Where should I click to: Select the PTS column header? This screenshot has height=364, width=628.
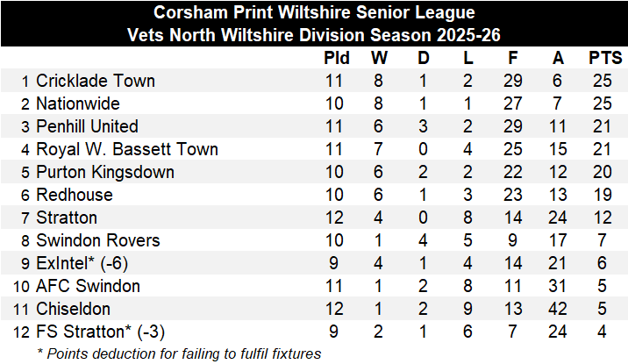(x=605, y=59)
